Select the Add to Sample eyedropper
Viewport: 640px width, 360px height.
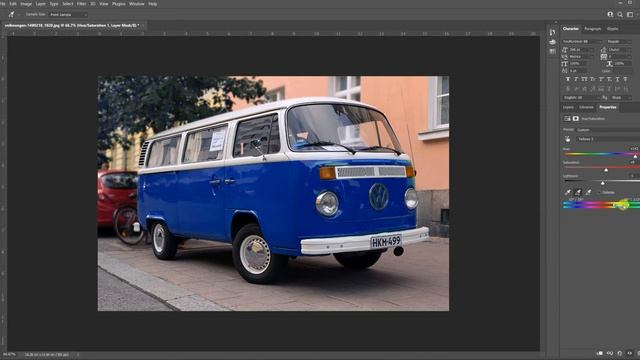pos(578,192)
